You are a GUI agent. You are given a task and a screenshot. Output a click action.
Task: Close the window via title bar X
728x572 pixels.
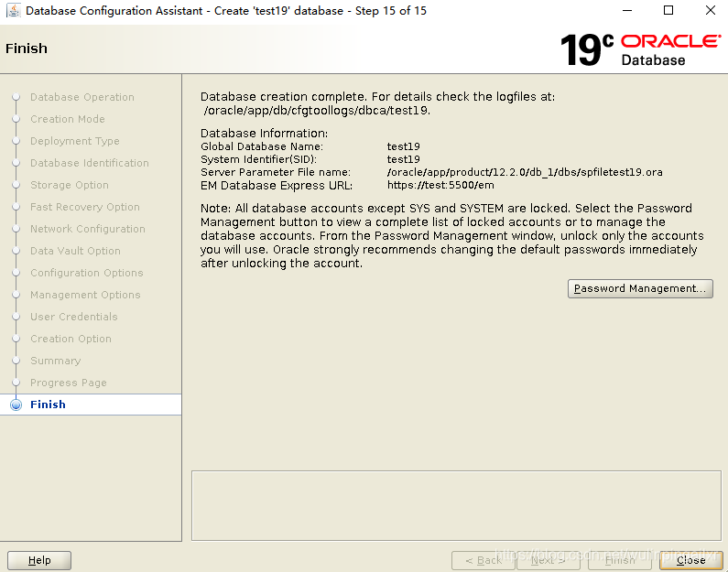tap(710, 10)
